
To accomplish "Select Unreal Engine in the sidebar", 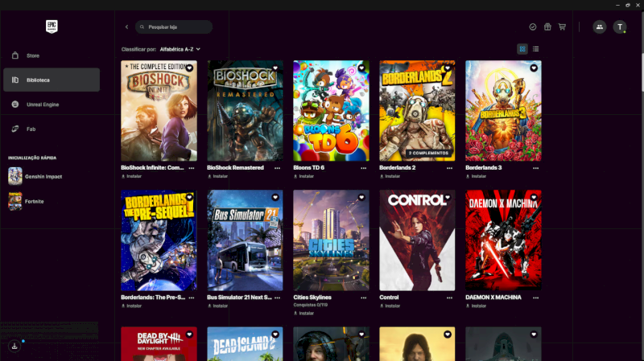I will click(x=42, y=104).
